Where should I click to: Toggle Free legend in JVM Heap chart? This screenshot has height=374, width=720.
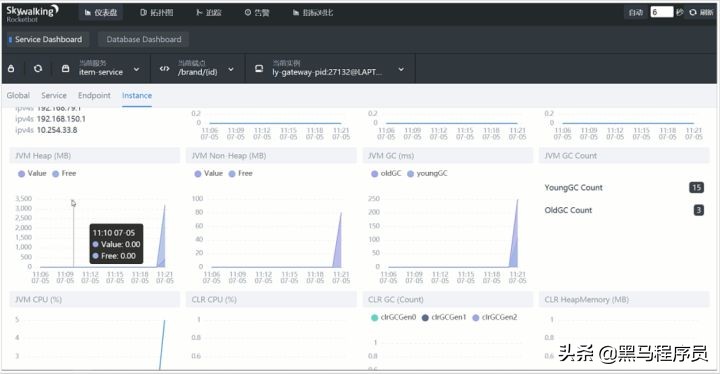[64, 174]
